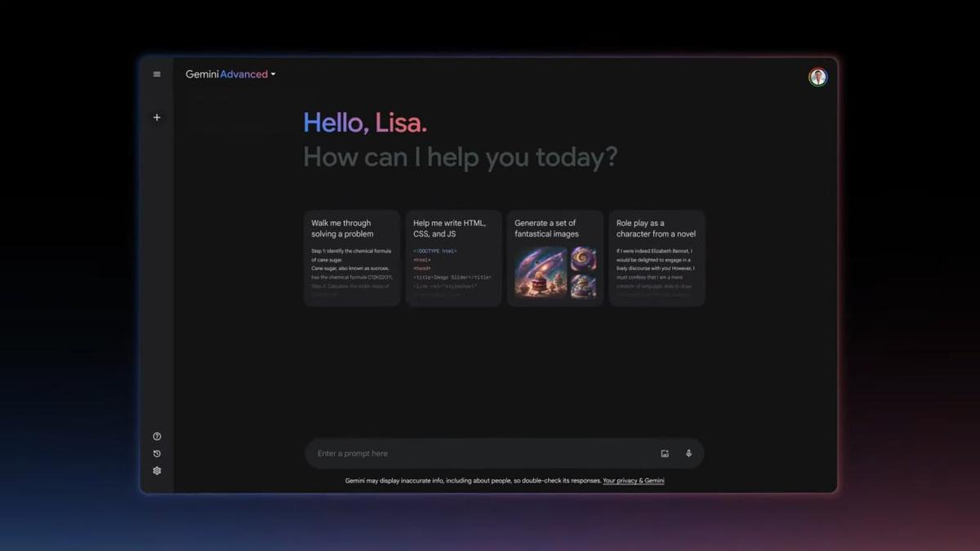Viewport: 980px width, 551px height.
Task: Open the account profile avatar
Action: 817,77
